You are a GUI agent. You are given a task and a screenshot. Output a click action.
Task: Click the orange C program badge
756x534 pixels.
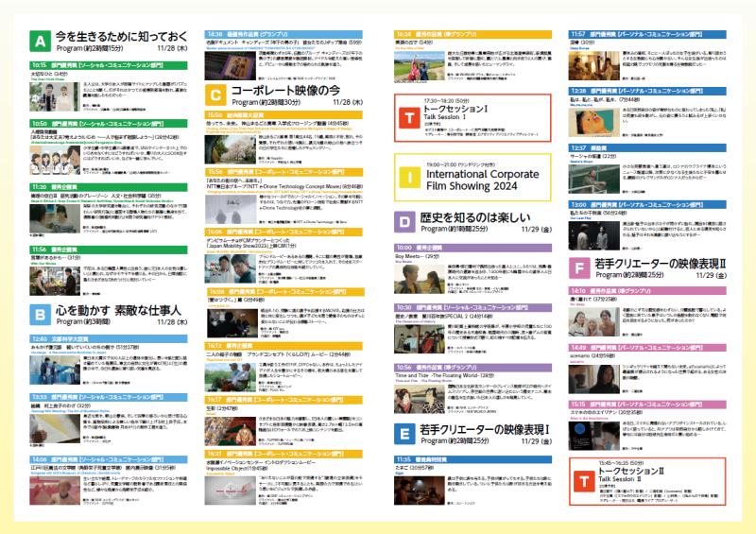pyautogui.click(x=215, y=95)
